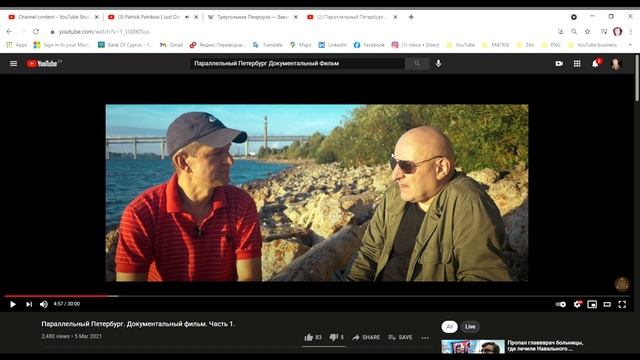Show more bookmarks overflow chevron

tap(631, 45)
